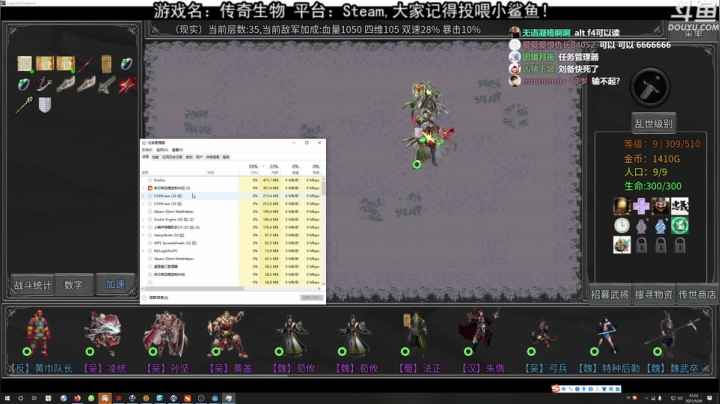This screenshot has height=404, width=720.
Task: Select the bearded warrior portrait relic
Action: pyautogui.click(x=660, y=206)
